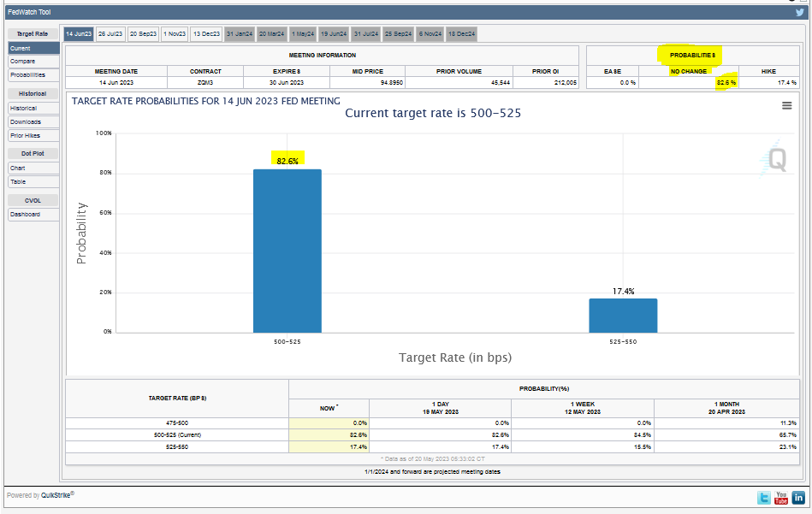
Task: Click the 23.1% one-month probability cell
Action: (x=726, y=446)
